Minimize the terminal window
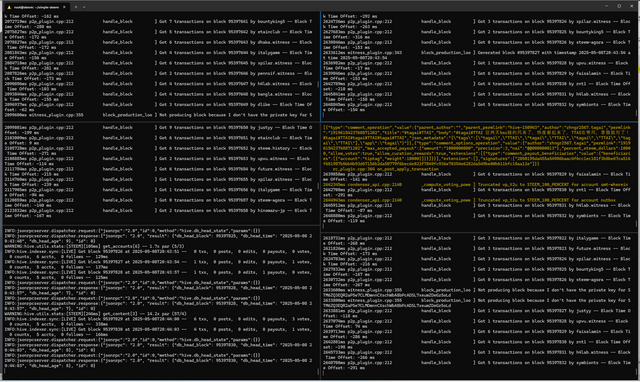Screen dimensions: 640x382 point(607,6)
